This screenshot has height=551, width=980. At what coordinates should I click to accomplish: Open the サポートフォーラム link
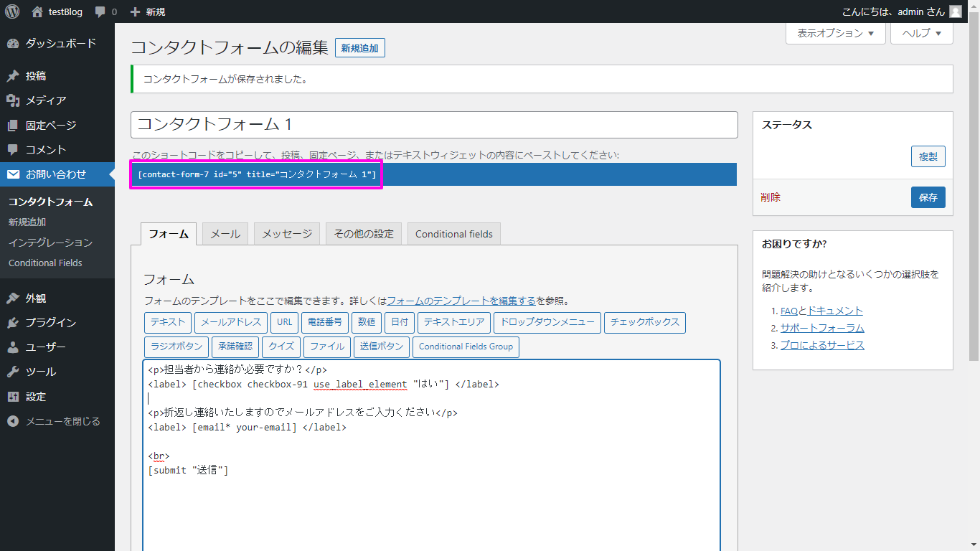[x=822, y=329]
